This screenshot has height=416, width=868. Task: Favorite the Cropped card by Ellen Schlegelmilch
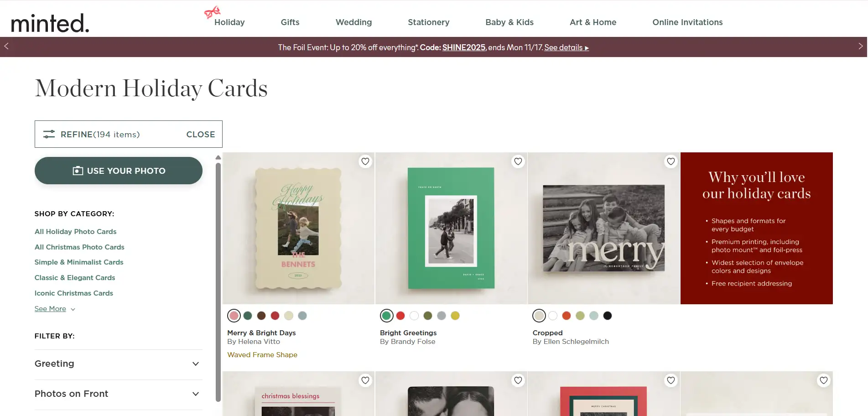pyautogui.click(x=670, y=161)
